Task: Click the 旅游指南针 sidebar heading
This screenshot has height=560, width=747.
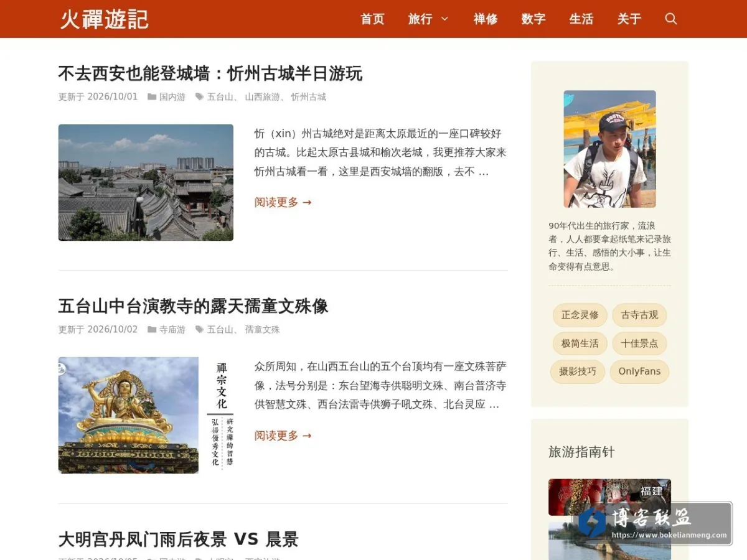Action: [x=581, y=452]
